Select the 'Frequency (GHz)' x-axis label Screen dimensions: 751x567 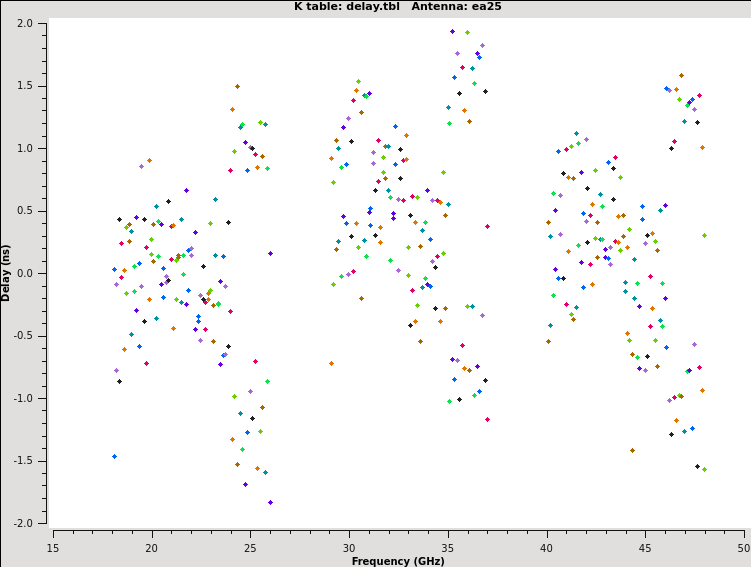[x=398, y=561]
